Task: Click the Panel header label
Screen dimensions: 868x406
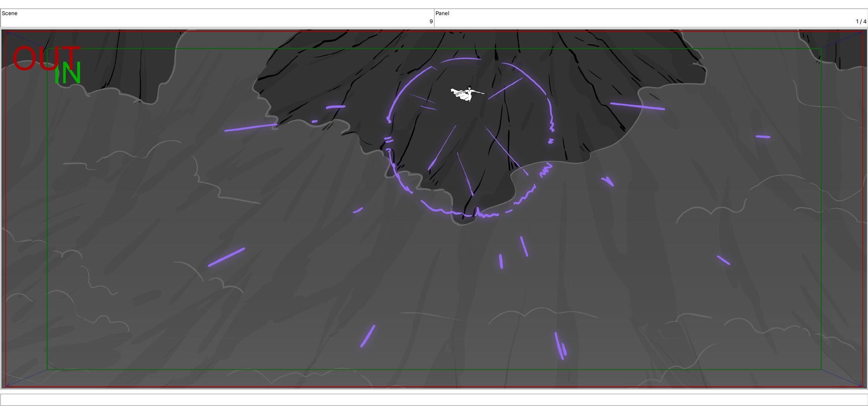Action: [x=442, y=13]
